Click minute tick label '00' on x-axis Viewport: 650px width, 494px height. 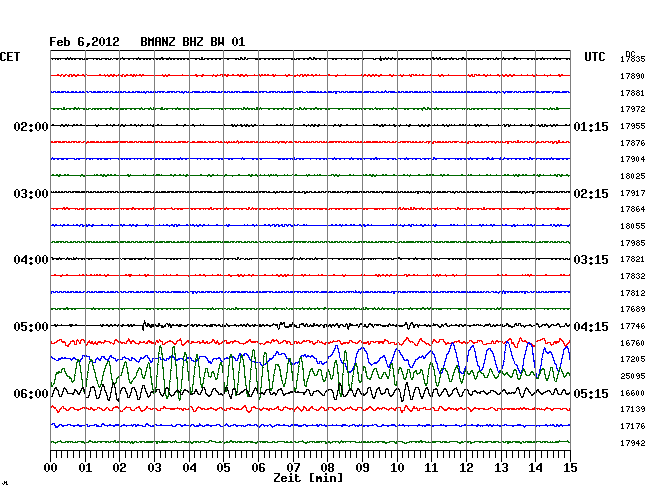pos(50,468)
